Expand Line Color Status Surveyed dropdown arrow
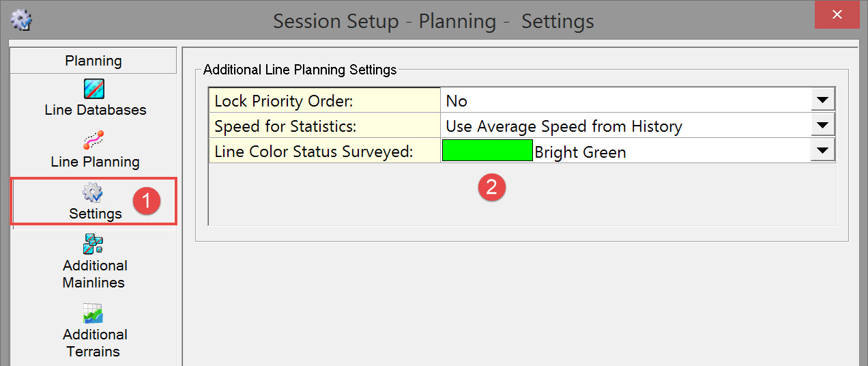This screenshot has height=366, width=868. pos(823,151)
